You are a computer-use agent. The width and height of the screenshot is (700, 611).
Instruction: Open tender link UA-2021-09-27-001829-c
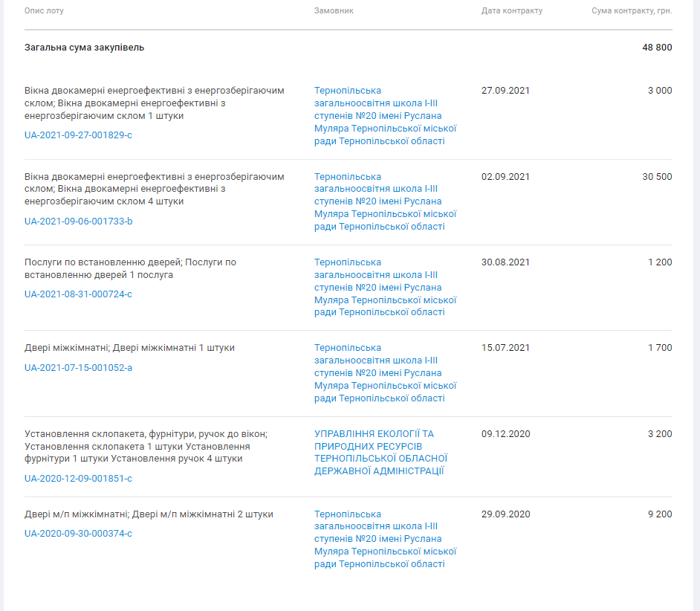[78, 135]
